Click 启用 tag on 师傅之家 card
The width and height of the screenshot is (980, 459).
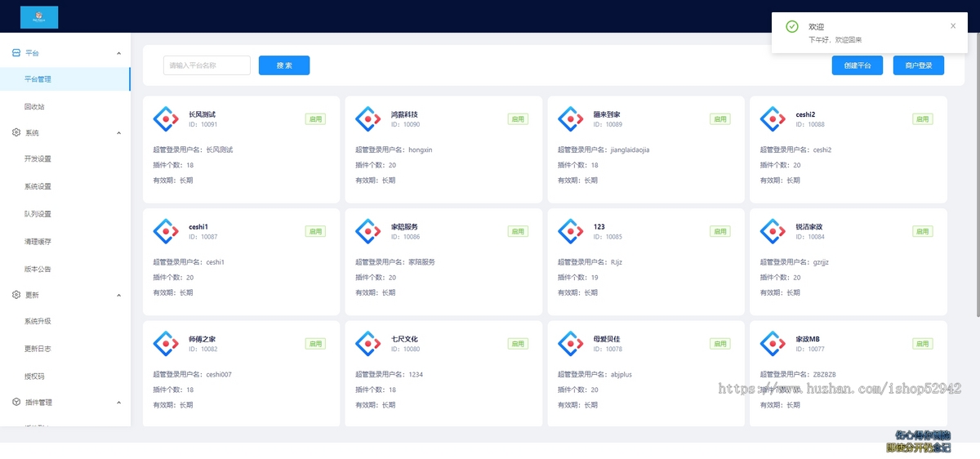point(315,344)
